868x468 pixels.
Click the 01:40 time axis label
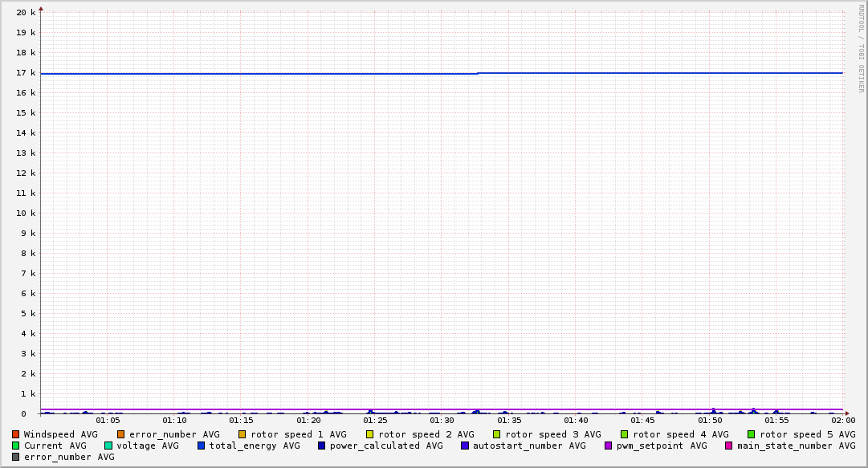pyautogui.click(x=576, y=421)
